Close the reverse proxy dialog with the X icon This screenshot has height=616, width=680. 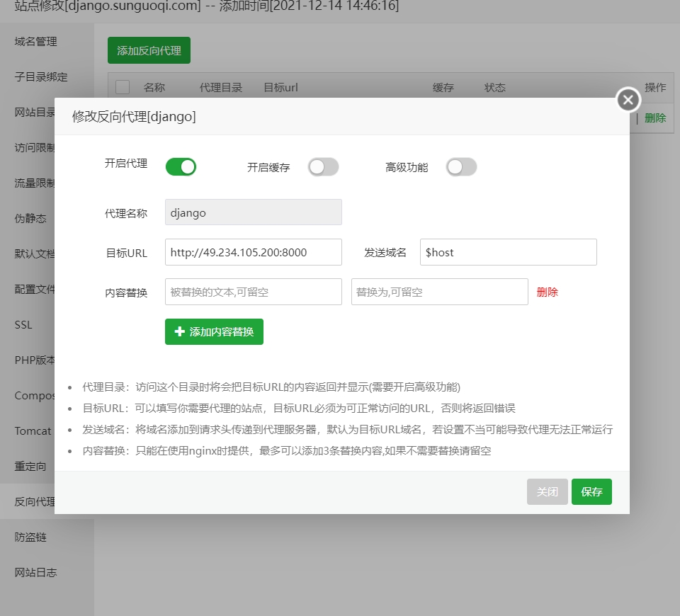(628, 100)
